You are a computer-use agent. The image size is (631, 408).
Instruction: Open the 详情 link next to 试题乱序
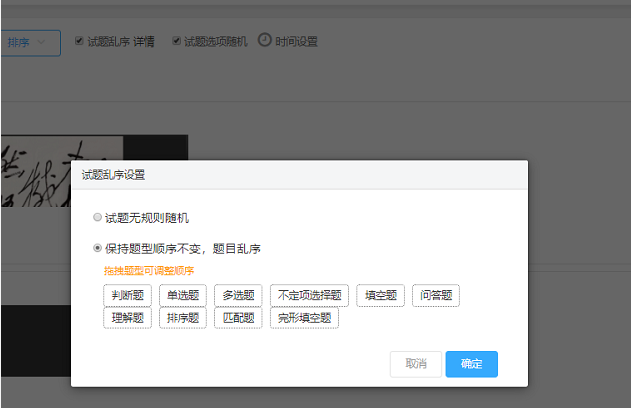(x=143, y=42)
